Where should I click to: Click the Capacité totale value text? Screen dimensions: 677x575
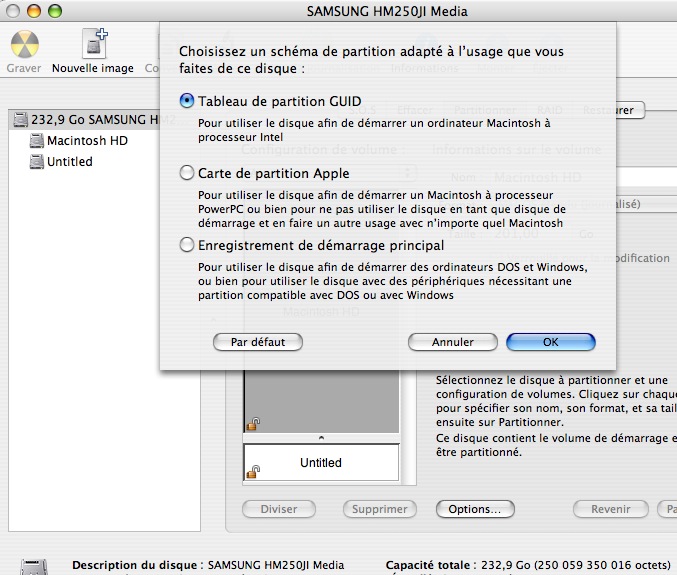(x=576, y=565)
